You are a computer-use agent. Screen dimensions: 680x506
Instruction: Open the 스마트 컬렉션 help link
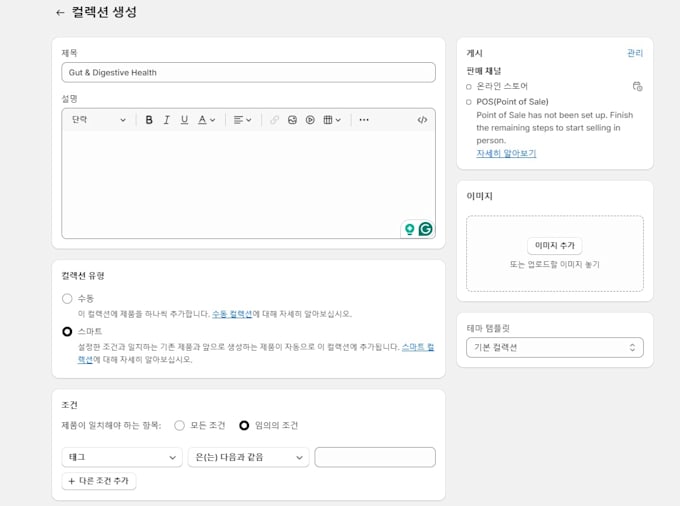418,347
